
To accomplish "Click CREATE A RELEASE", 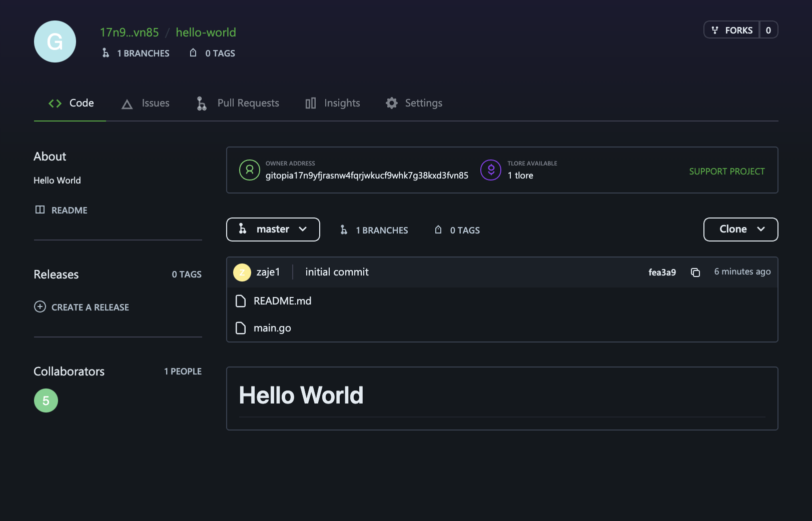I will tap(90, 307).
